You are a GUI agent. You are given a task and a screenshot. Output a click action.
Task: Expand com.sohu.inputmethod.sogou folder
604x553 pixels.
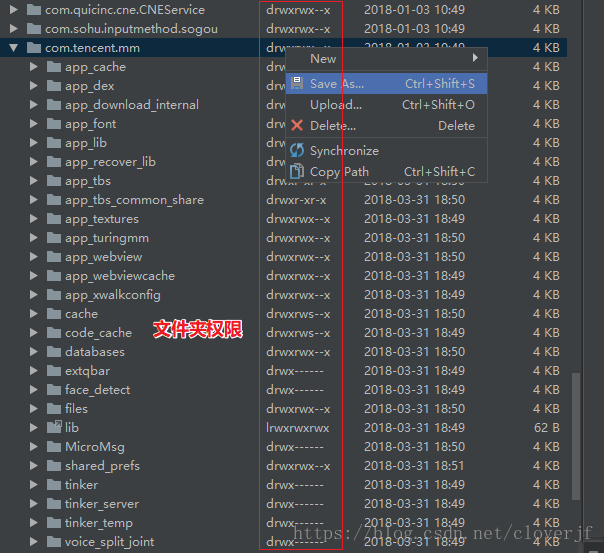click(x=13, y=28)
